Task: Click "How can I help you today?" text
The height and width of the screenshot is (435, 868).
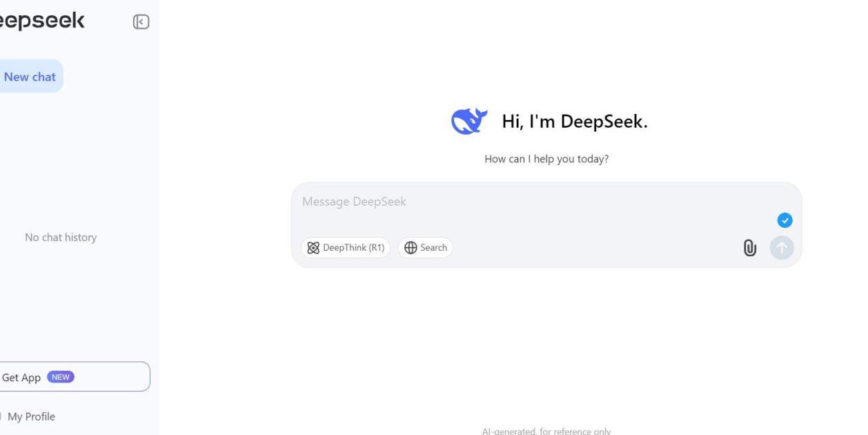Action: tap(546, 159)
